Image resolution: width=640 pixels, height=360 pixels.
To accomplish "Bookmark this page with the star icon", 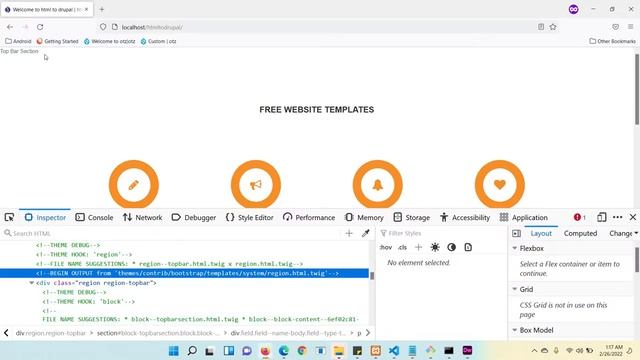I will [x=553, y=27].
